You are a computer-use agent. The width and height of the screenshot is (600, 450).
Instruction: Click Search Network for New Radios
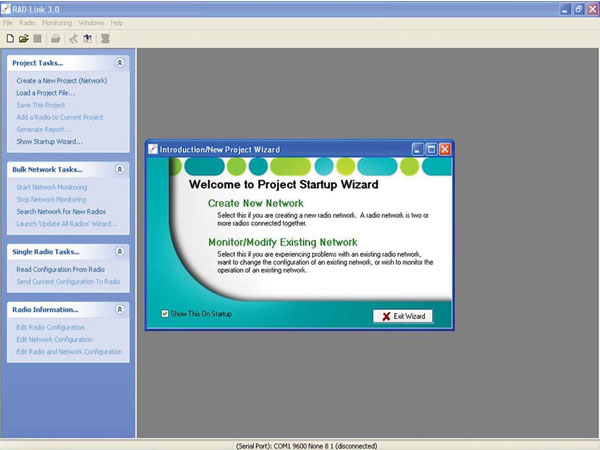click(61, 212)
